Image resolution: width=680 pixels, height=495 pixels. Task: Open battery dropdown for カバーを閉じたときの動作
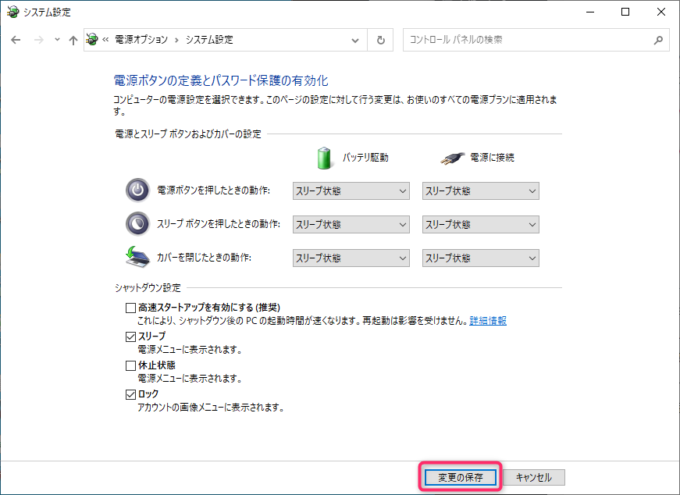click(x=351, y=258)
